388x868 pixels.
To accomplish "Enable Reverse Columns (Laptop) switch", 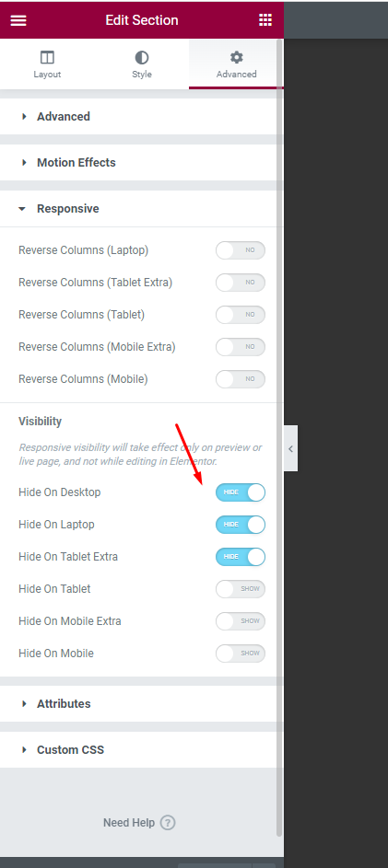I will [x=241, y=250].
